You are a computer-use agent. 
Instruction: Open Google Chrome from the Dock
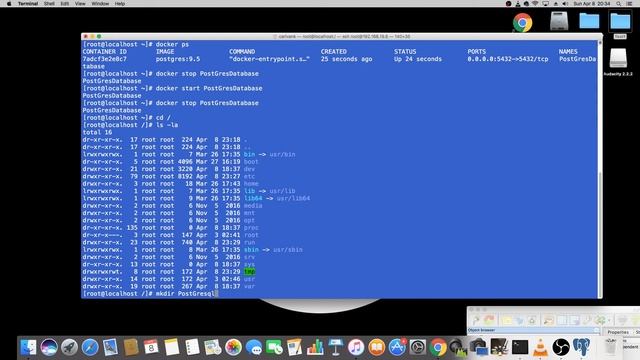coord(438,347)
